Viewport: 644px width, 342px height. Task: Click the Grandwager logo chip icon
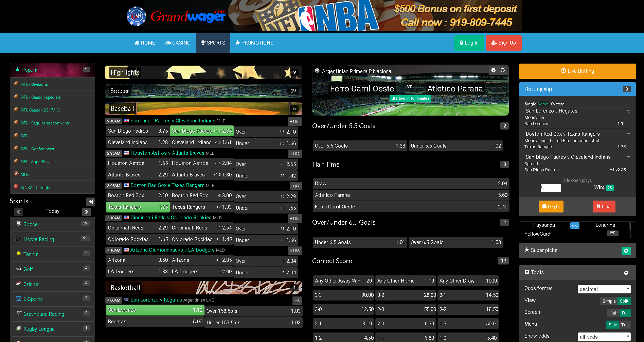[x=137, y=16]
